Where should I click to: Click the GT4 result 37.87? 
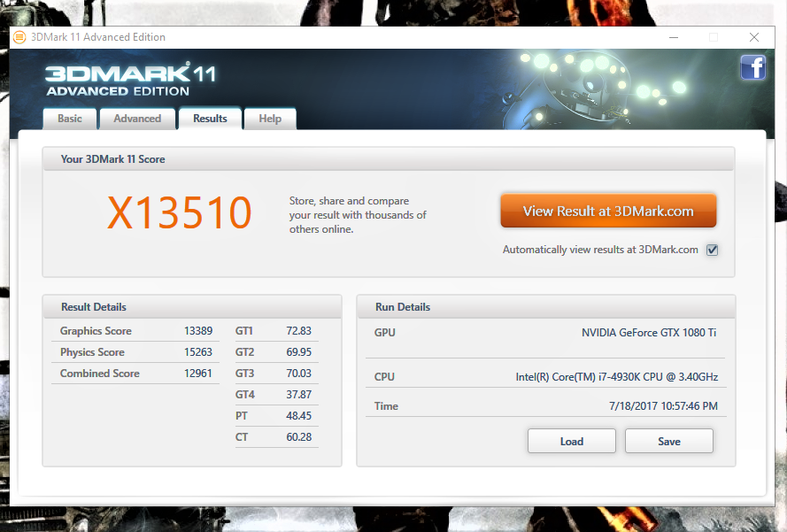298,395
